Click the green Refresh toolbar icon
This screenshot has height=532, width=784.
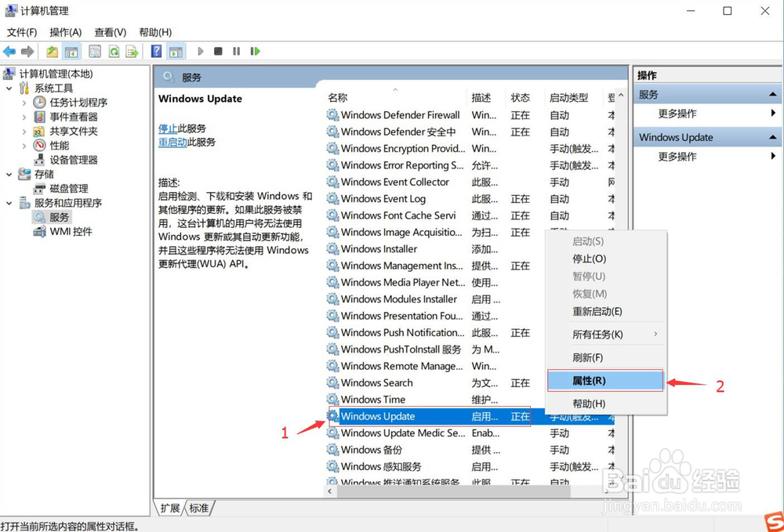click(114, 51)
